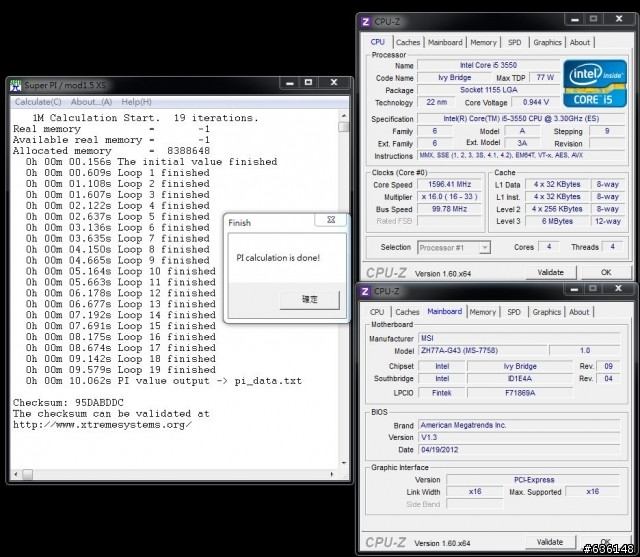Click the BIOS Brand American Megatrends field
Viewport: 640px width, 557px height.
(x=520, y=425)
